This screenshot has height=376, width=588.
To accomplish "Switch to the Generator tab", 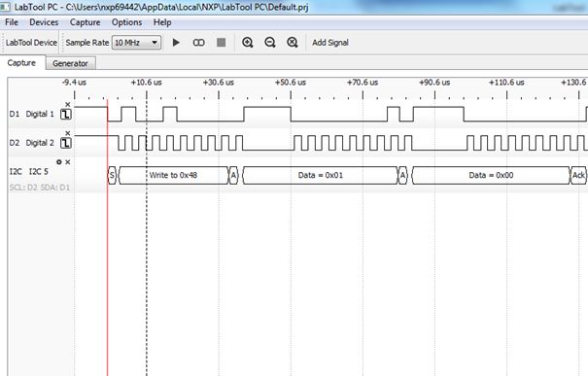I will tap(71, 63).
